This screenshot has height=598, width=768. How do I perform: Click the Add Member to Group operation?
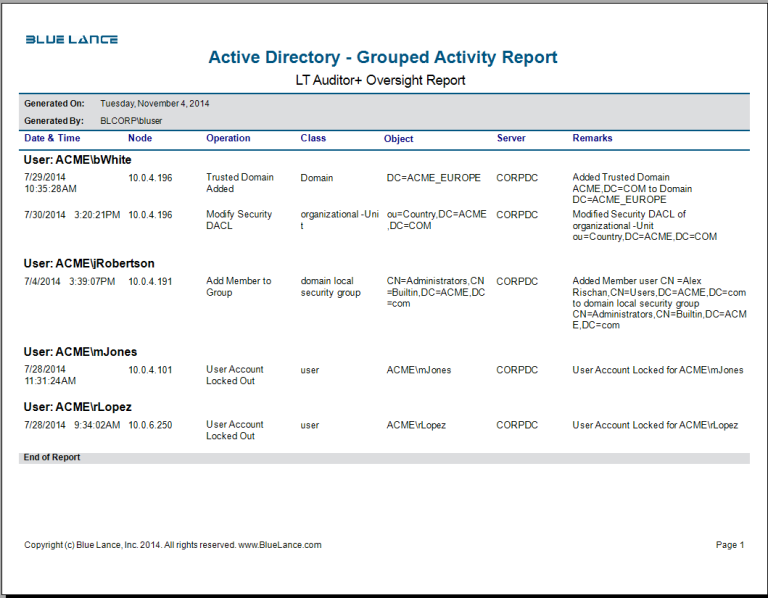239,287
